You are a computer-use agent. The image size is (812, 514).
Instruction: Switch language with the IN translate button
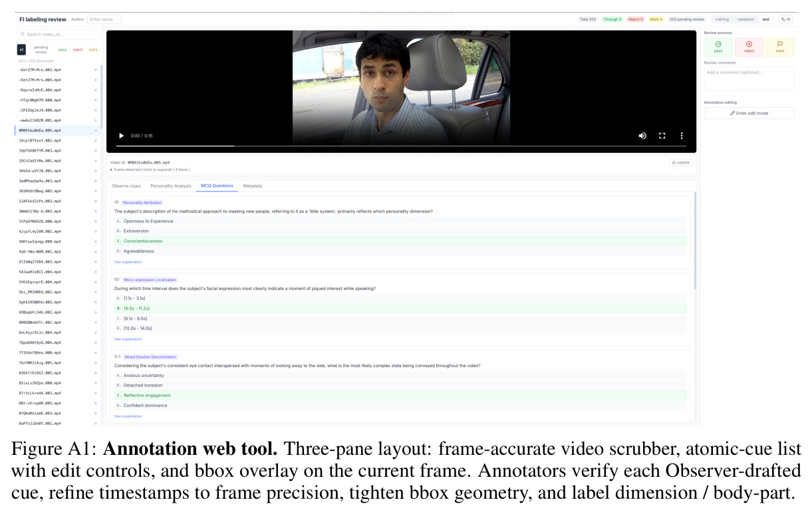(x=786, y=19)
